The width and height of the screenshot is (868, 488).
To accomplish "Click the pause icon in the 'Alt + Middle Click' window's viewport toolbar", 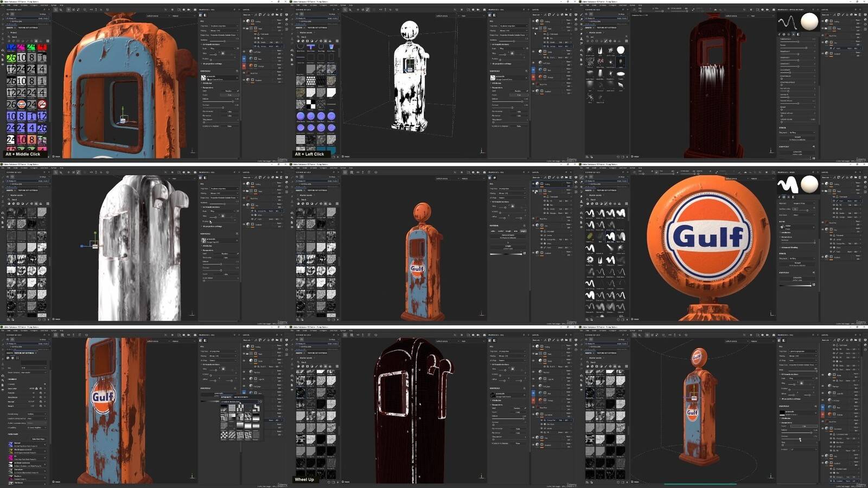I will click(173, 10).
